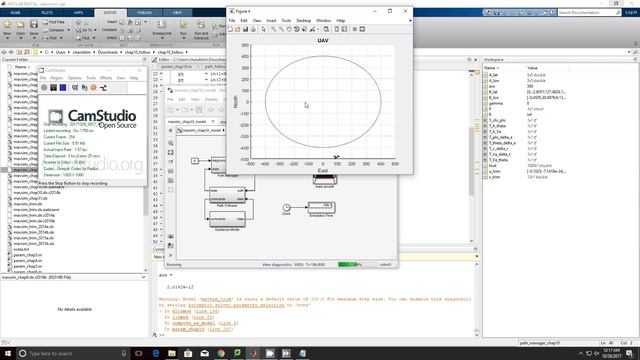The height and width of the screenshot is (360, 640).
Task: Select the Edit Plot arrow tool in Figure
Action: (264, 29)
